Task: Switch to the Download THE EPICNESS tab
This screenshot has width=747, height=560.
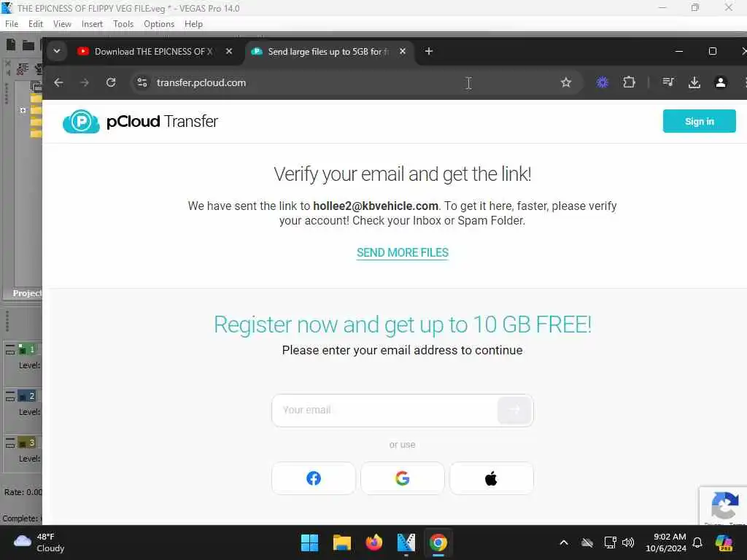Action: 152,52
